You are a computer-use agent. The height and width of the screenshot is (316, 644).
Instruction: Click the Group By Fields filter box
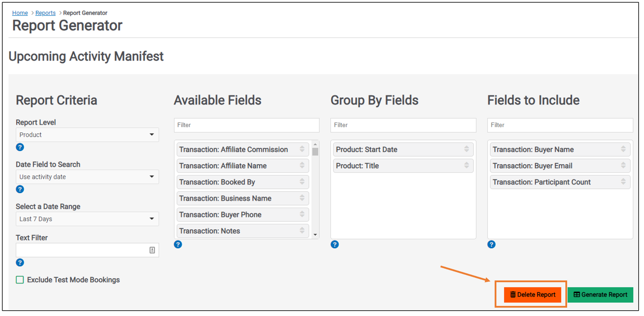[403, 125]
